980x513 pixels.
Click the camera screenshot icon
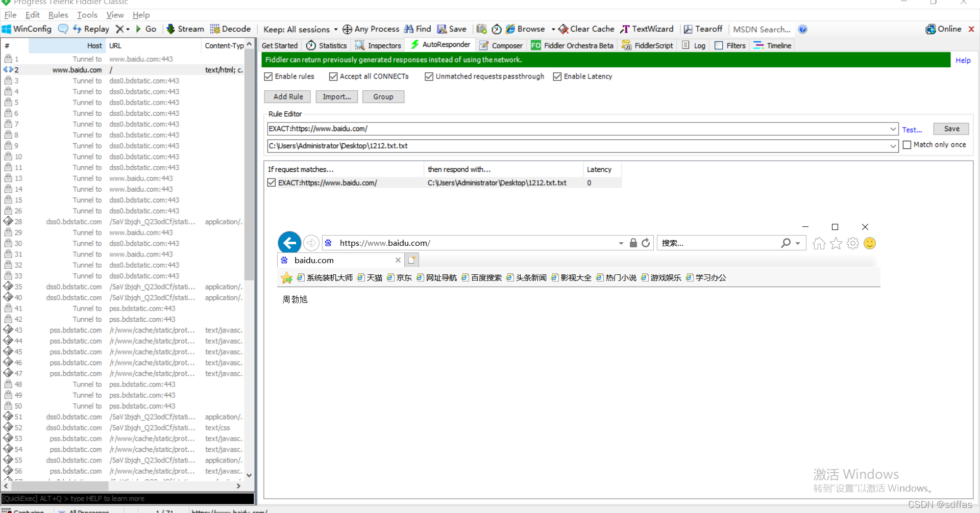pyautogui.click(x=481, y=29)
